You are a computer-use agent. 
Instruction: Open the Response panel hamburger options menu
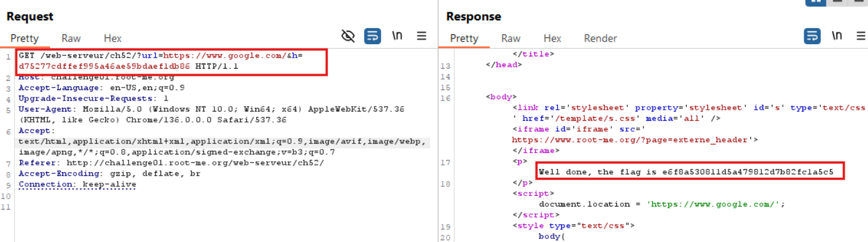coord(861,36)
